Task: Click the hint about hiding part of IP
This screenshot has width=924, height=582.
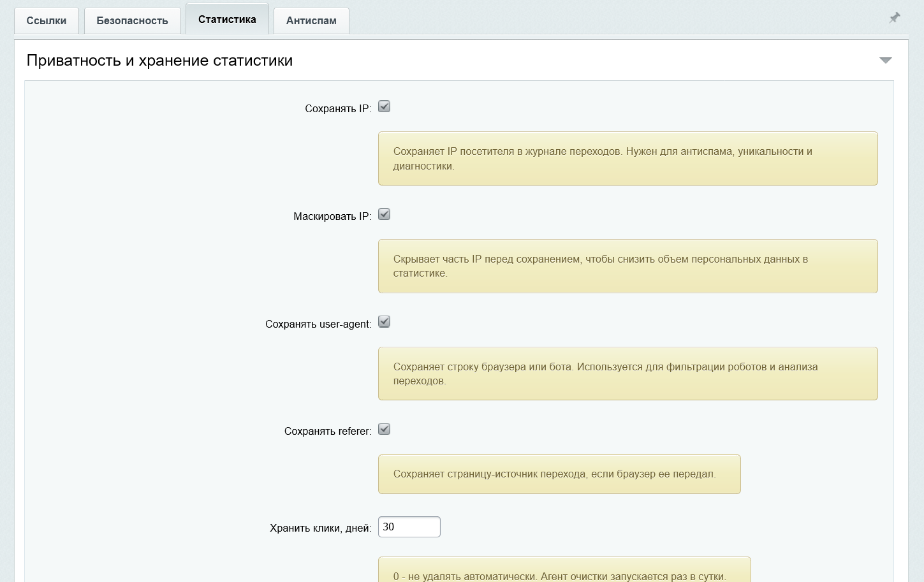Action: [628, 266]
